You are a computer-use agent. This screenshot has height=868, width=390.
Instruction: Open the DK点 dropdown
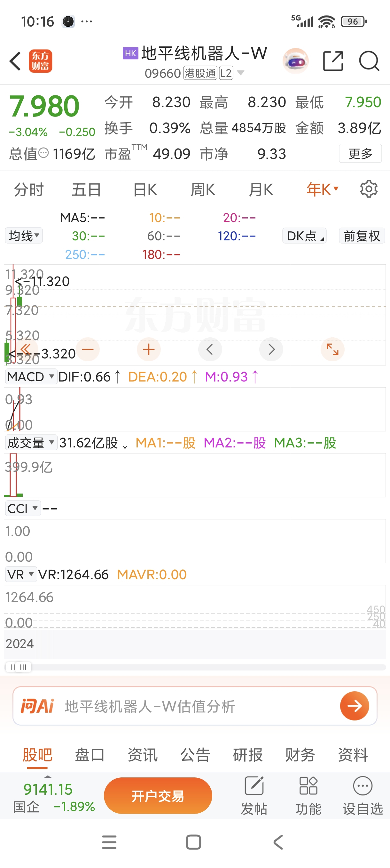(305, 236)
